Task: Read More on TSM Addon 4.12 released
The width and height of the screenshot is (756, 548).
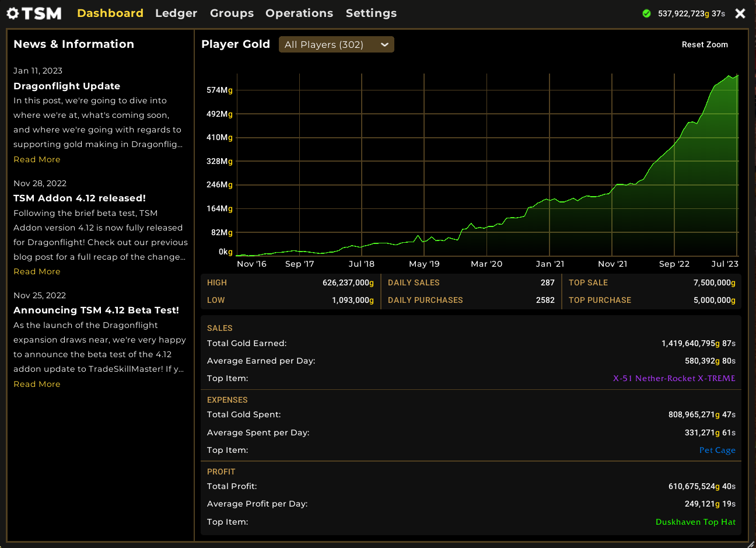Action: coord(37,271)
